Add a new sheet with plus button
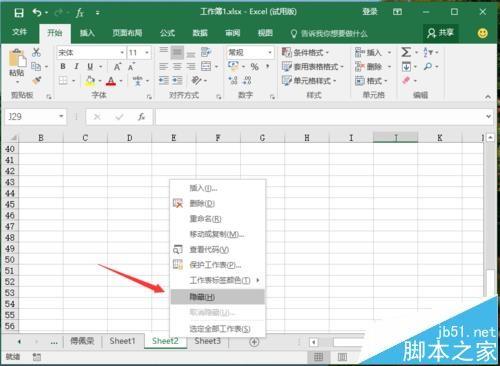 click(x=254, y=342)
